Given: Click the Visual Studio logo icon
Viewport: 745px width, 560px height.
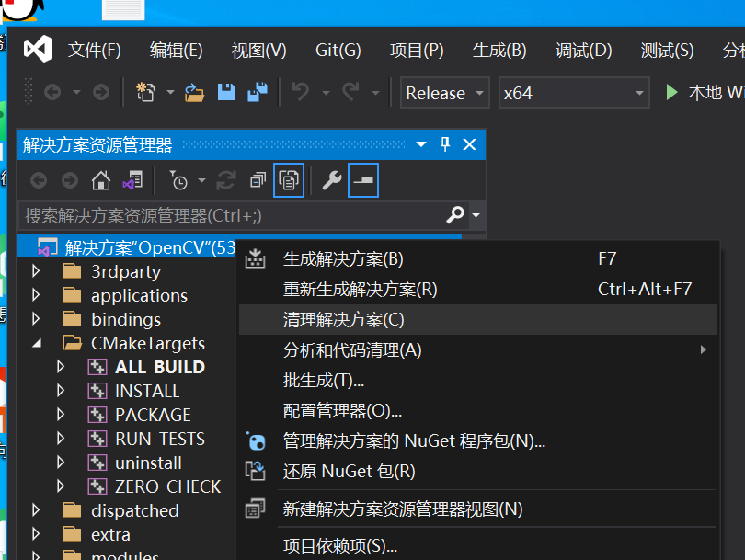Looking at the screenshot, I should tap(38, 49).
